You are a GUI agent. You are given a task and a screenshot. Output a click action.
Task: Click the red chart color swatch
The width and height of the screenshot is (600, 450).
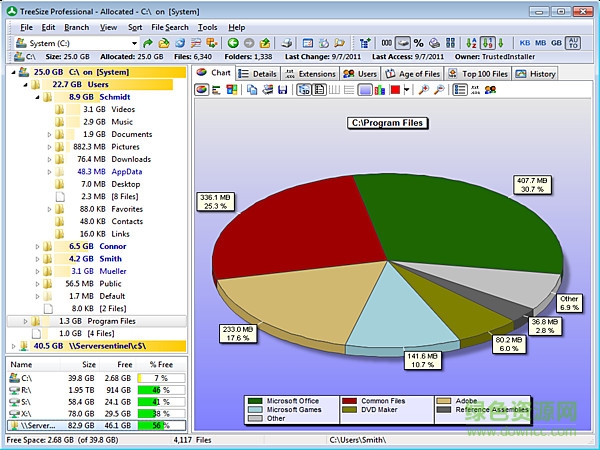click(x=394, y=90)
